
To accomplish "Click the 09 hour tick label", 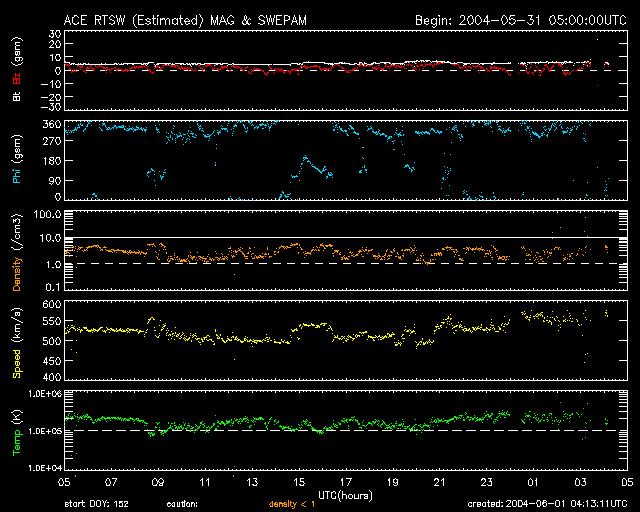I will 157,482.
